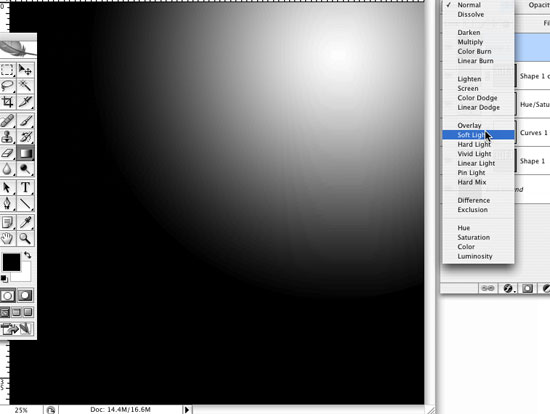Viewport: 550px width, 414px height.
Task: Select the Gradient tool
Action: pos(25,153)
